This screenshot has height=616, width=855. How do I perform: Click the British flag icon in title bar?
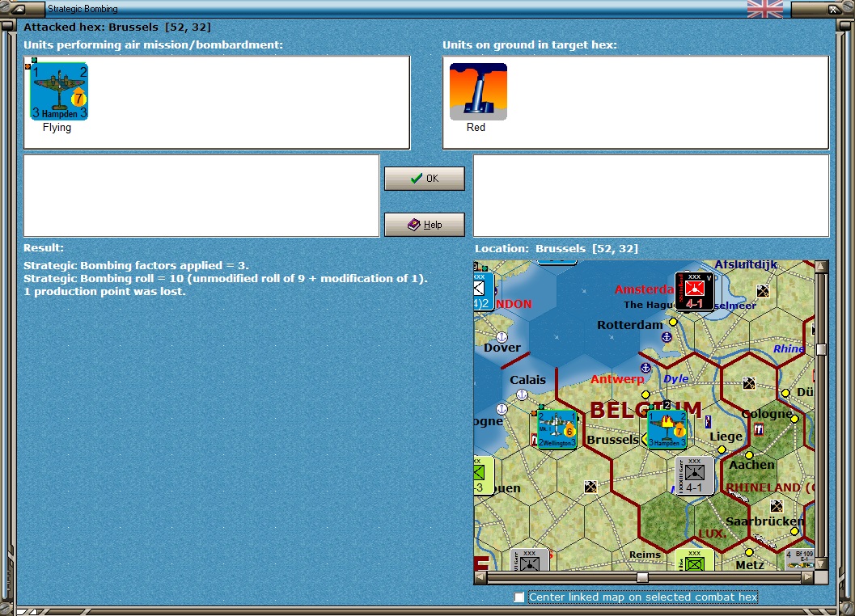pos(764,9)
